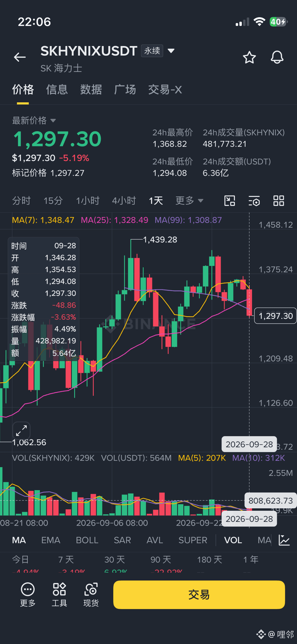The width and height of the screenshot is (297, 644).
Task: Open chart drawing tool icon
Action: pos(230,201)
